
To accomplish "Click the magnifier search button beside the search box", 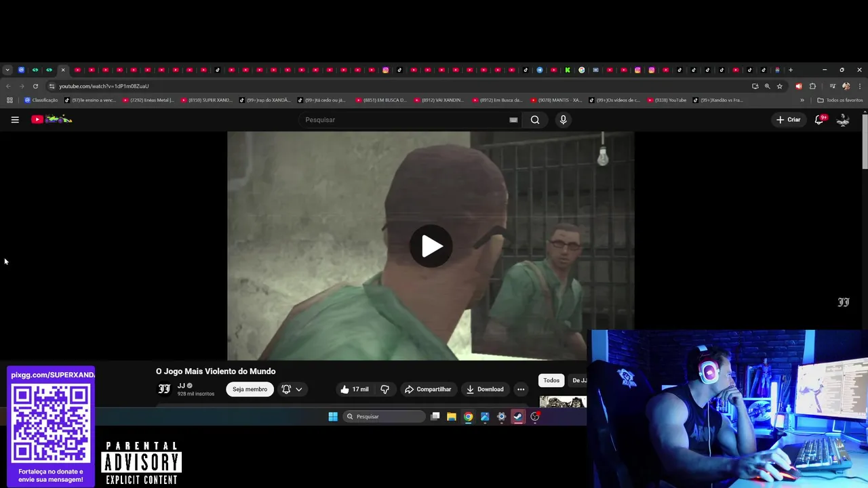I will (535, 120).
